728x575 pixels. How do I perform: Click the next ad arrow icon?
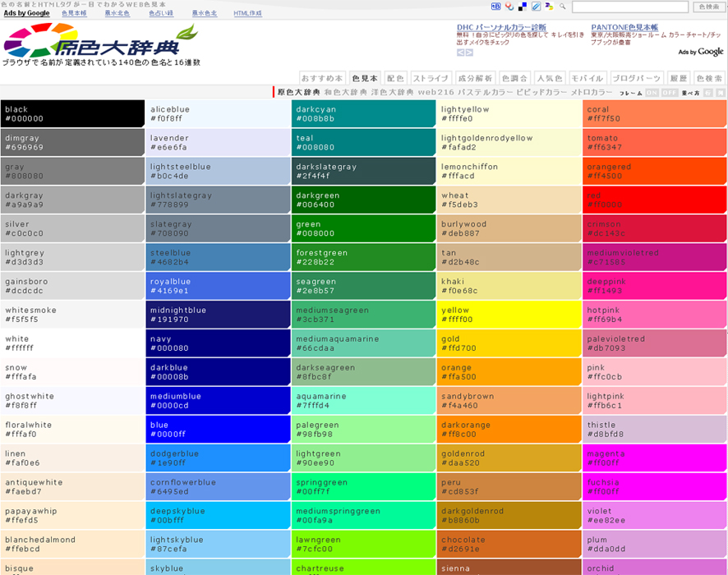[470, 53]
